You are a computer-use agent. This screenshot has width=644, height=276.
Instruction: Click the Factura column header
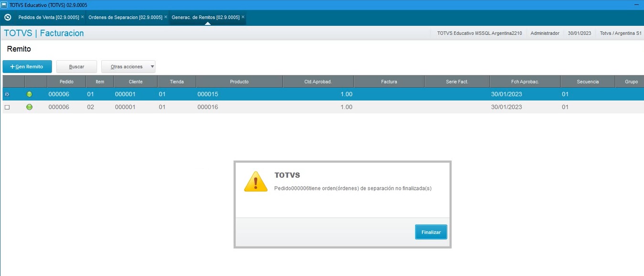tap(389, 82)
